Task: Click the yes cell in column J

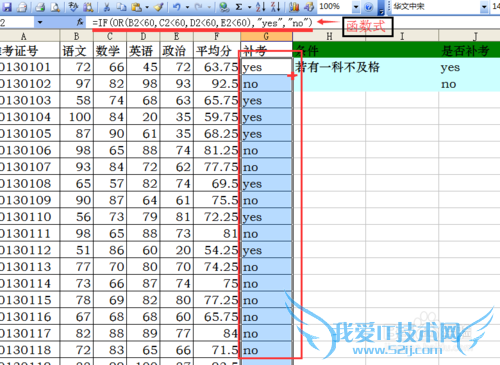Action: coord(469,67)
